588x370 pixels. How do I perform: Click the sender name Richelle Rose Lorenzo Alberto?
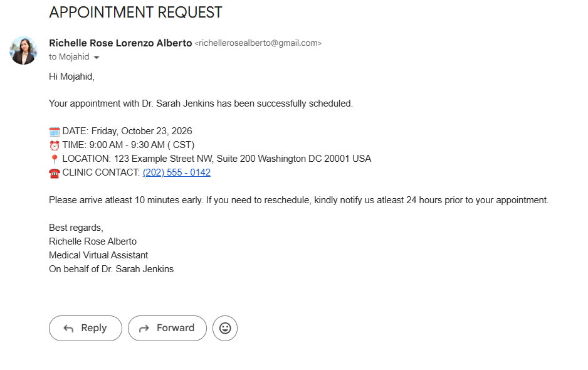point(120,43)
